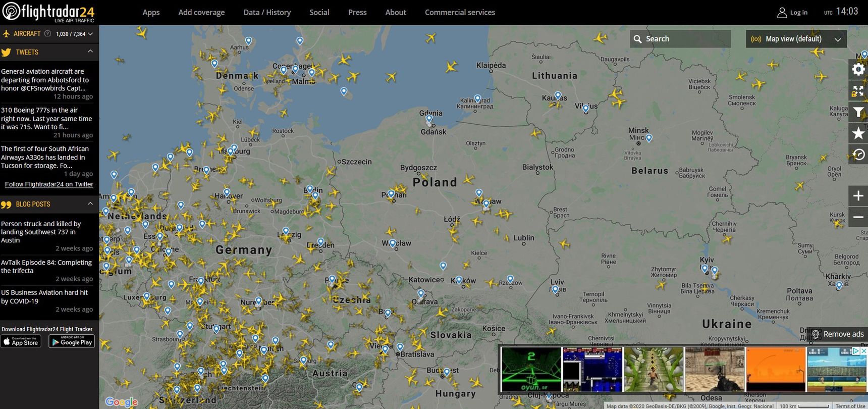
Task: Open playback history clock icon
Action: (x=858, y=155)
